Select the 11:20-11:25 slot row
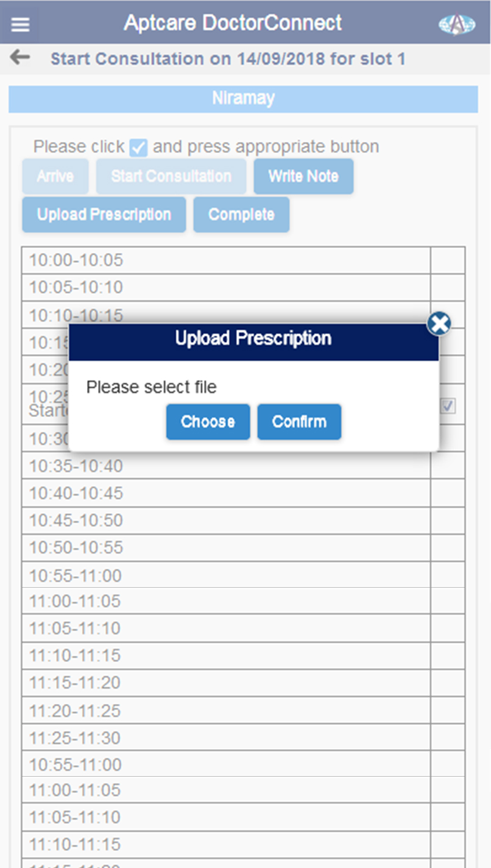This screenshot has width=491, height=868. pyautogui.click(x=225, y=711)
